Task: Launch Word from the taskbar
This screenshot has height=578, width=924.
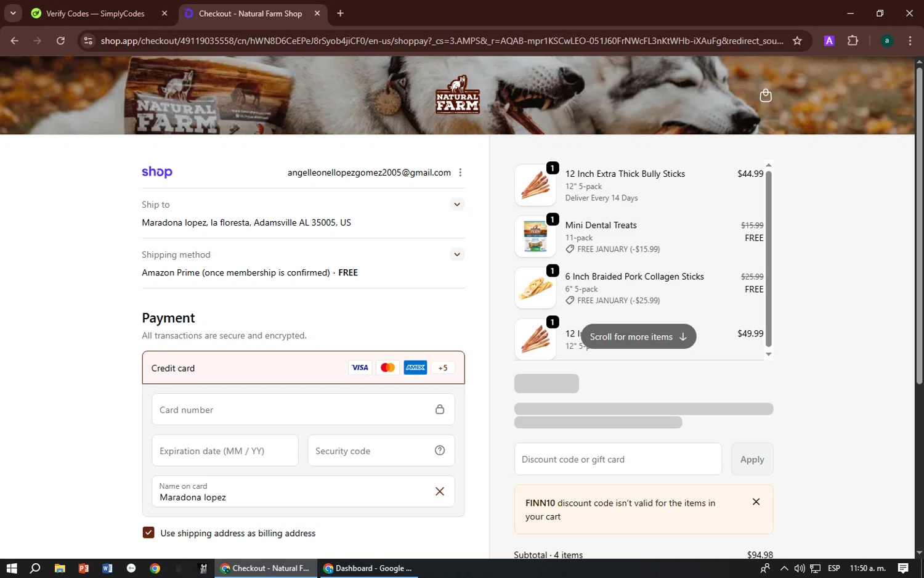Action: coord(107,568)
